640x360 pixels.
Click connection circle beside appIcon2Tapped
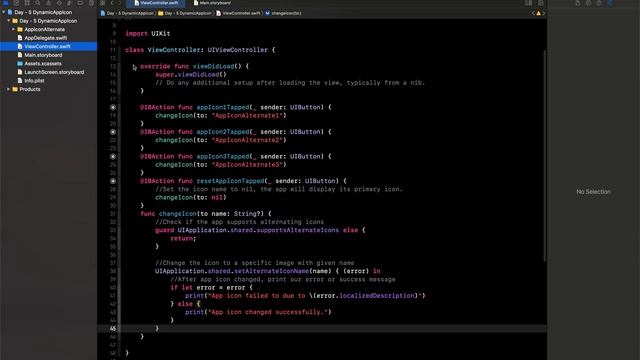pyautogui.click(x=113, y=132)
